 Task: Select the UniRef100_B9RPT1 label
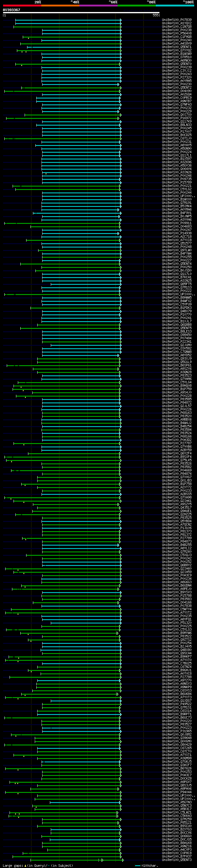click(177, 714)
